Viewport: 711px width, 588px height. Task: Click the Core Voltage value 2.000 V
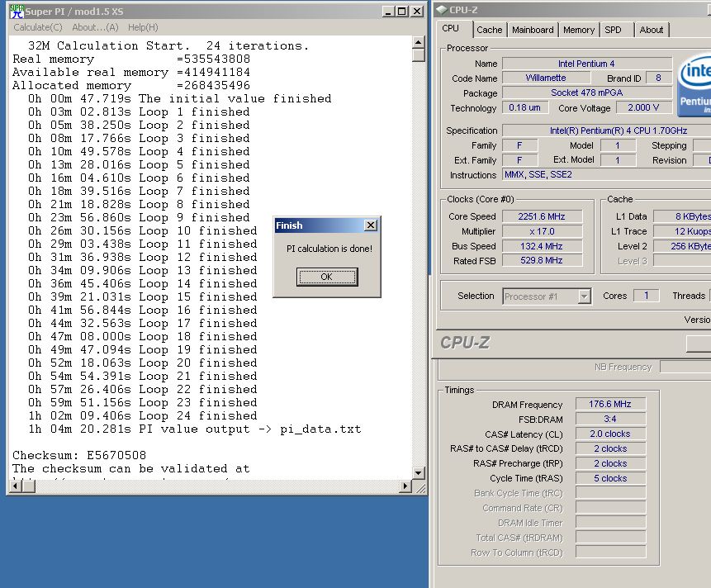(643, 107)
